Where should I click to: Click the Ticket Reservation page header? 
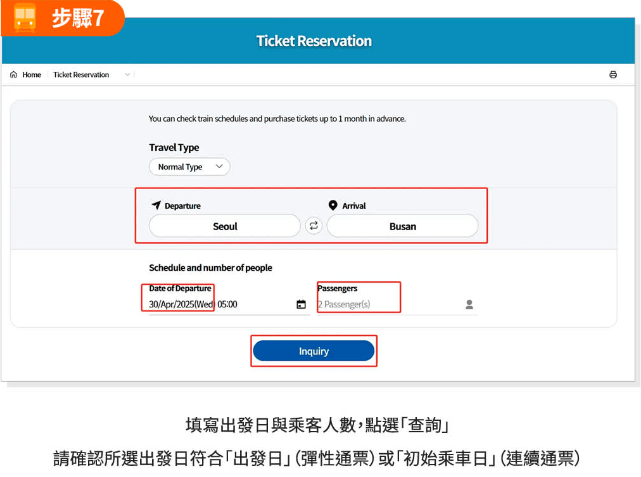pyautogui.click(x=314, y=41)
